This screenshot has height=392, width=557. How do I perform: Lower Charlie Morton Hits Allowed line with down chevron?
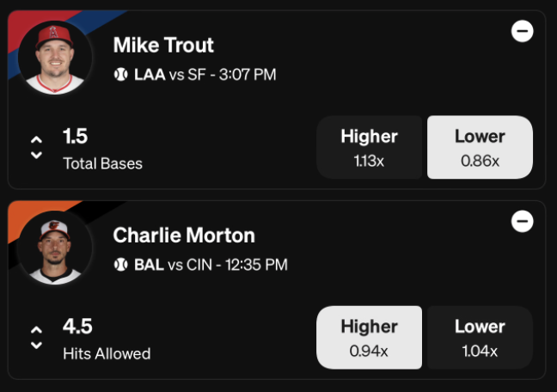click(x=36, y=345)
